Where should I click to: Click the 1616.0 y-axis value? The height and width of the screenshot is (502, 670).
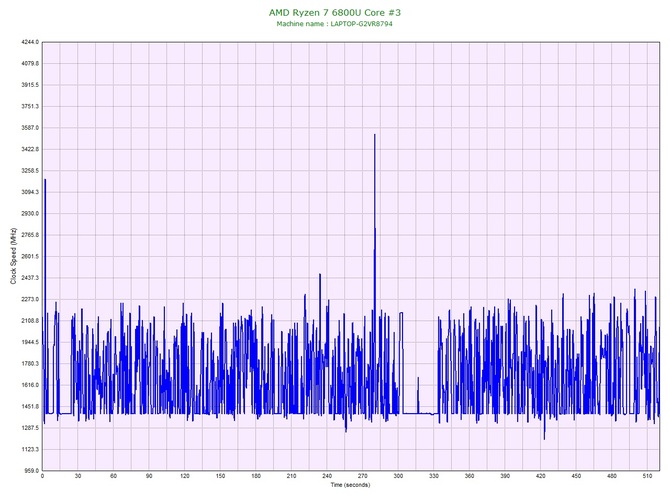30,385
